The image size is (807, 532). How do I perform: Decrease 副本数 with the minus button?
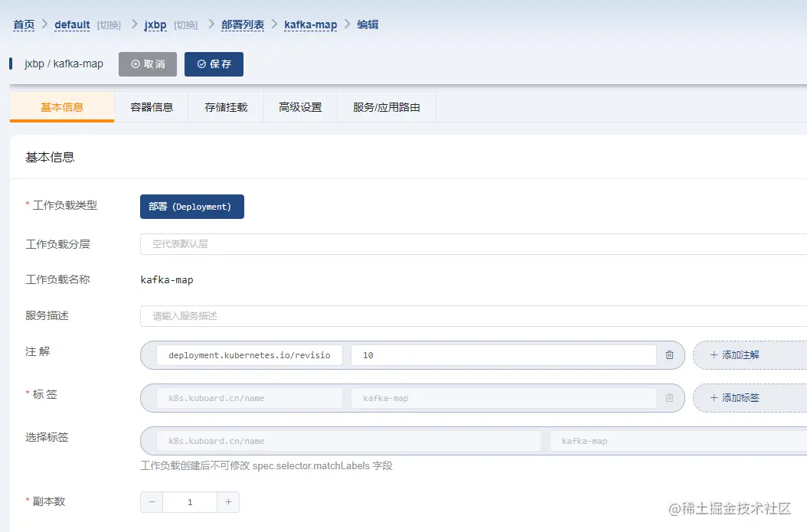coord(152,502)
